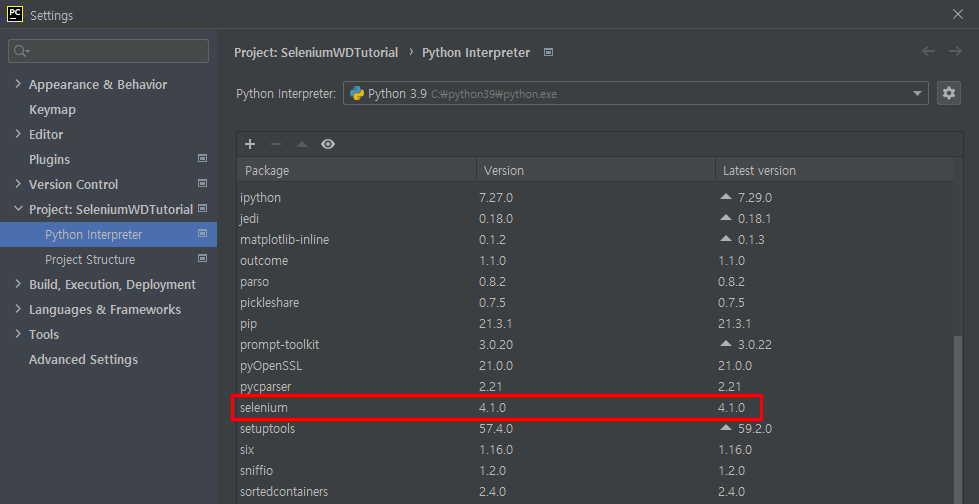Toggle the eye icon for early releases
Image resolution: width=979 pixels, height=504 pixels.
click(328, 144)
